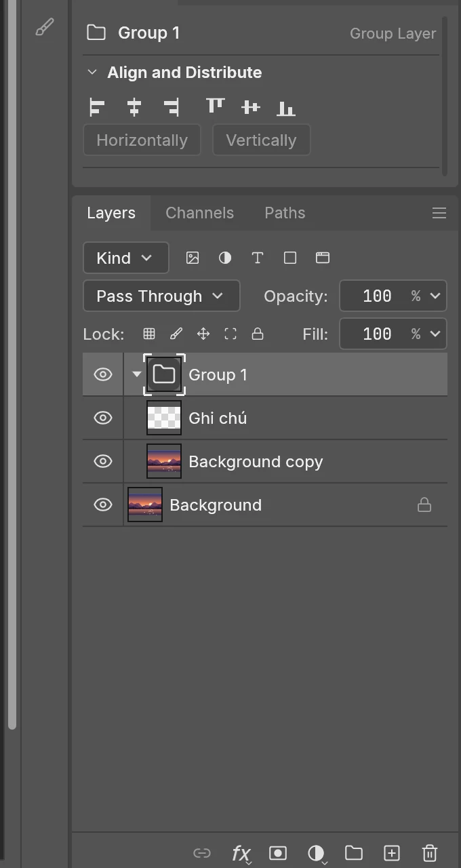Add layer style fx icon
Screen dimensions: 461x868
pyautogui.click(x=241, y=854)
